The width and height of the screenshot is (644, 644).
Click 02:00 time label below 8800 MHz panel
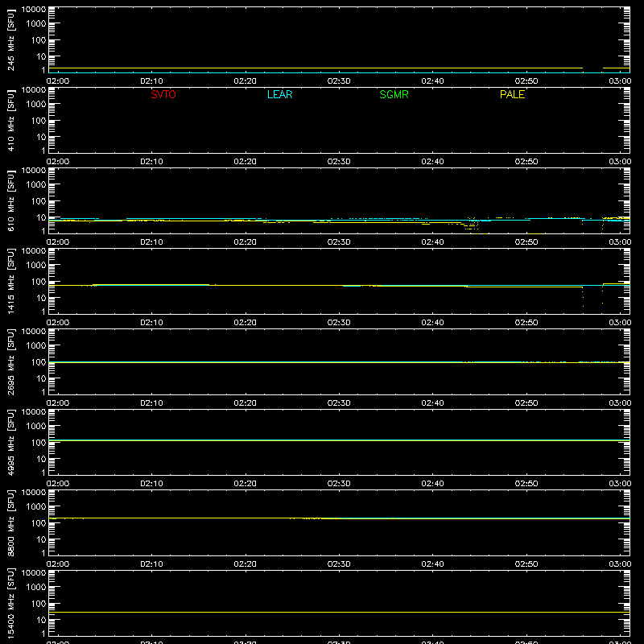[x=58, y=564]
